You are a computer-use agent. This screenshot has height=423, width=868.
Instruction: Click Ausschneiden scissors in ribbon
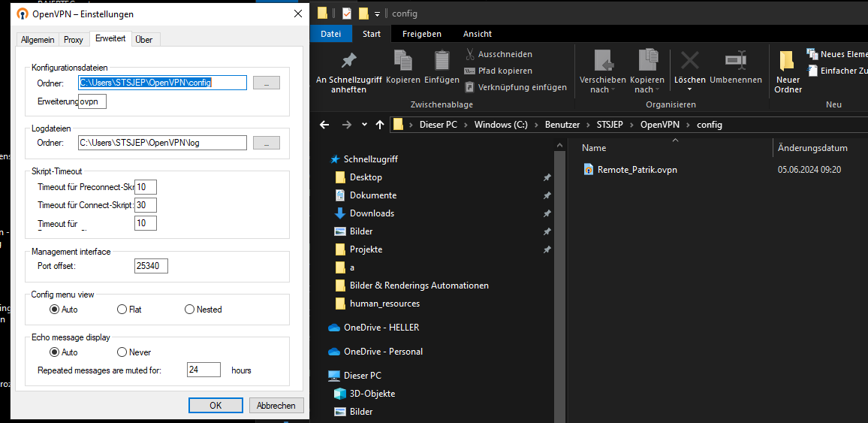(x=499, y=54)
